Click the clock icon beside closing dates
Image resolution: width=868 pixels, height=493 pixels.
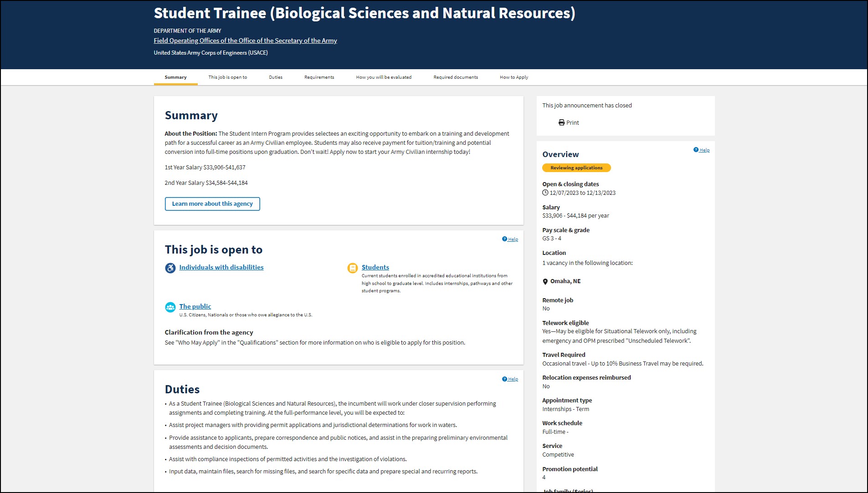545,193
